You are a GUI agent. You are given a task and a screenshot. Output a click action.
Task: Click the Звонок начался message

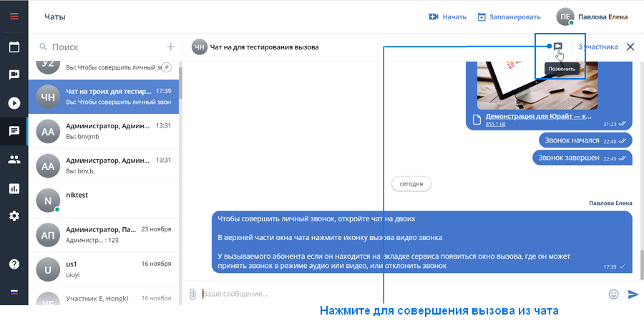585,140
